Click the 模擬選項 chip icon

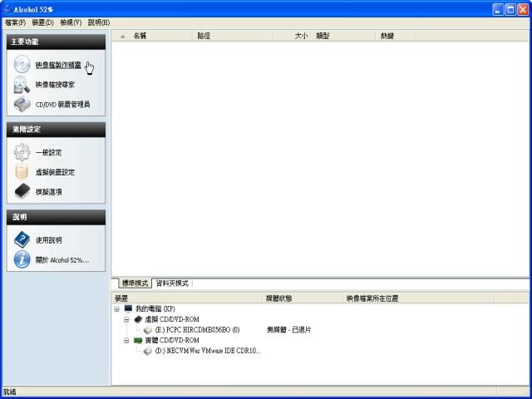[22, 192]
